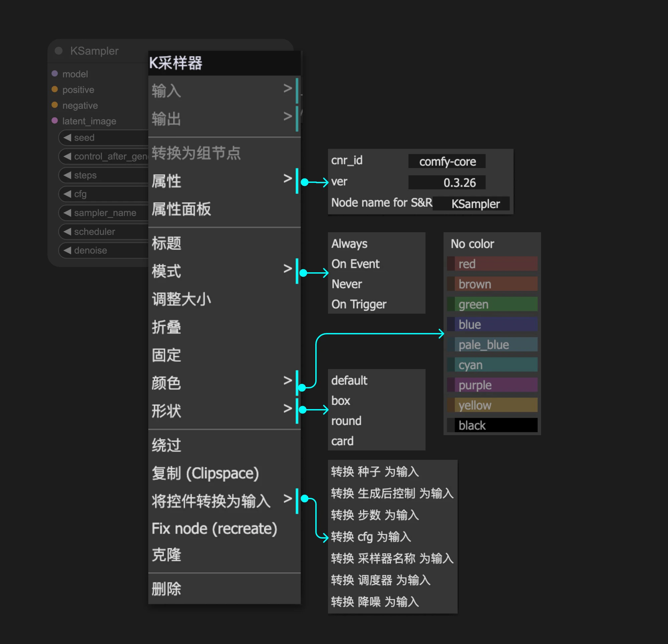Decrement cfg using its left arrow
This screenshot has height=644, width=668.
(x=67, y=194)
